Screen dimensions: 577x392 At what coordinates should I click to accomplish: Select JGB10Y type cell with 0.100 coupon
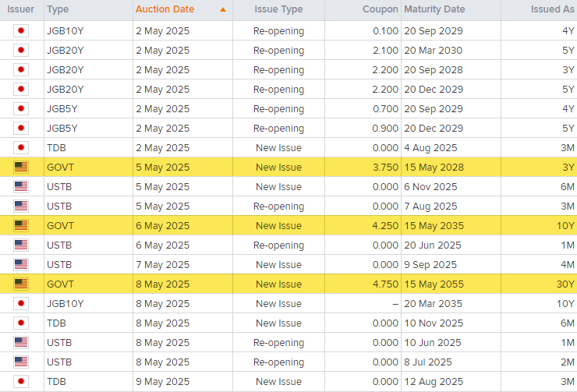(x=65, y=31)
